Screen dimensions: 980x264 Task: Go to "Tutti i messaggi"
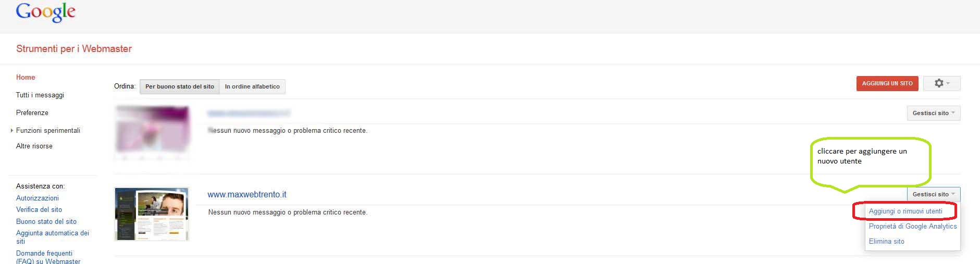coord(40,95)
